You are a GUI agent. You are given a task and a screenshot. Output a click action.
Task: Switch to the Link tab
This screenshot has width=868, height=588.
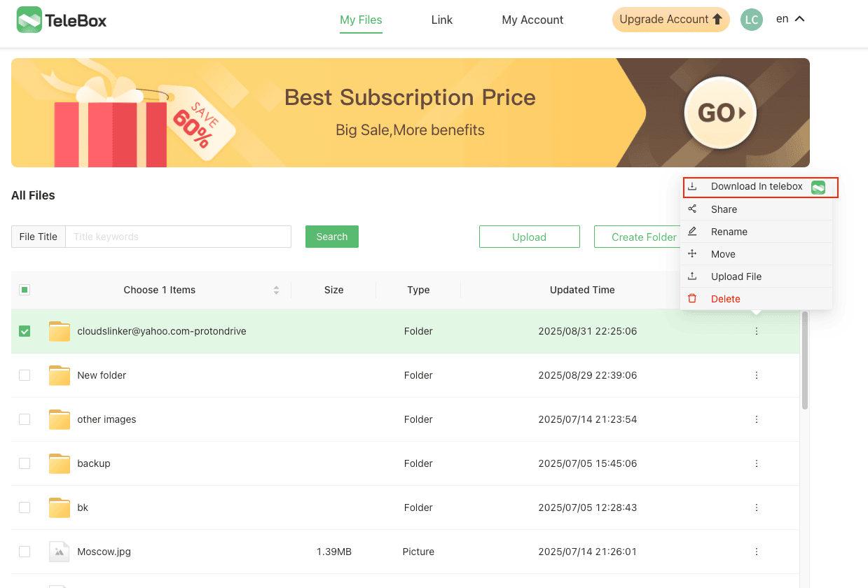(442, 20)
